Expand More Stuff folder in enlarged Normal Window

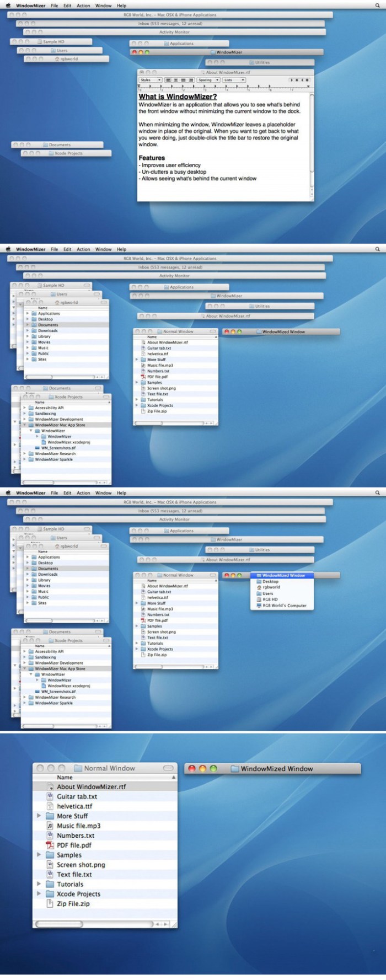(x=39, y=816)
